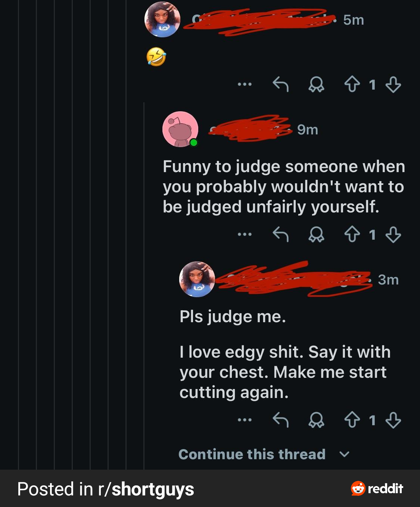The height and width of the screenshot is (507, 420).
Task: Reply to the "Funny to judge someone" comment
Action: 280,235
